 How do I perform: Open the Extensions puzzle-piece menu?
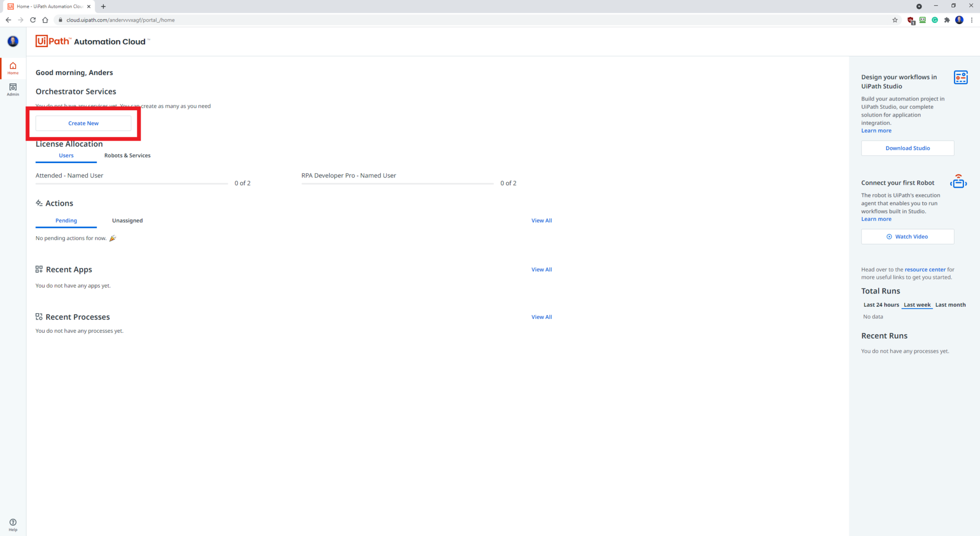click(x=947, y=20)
